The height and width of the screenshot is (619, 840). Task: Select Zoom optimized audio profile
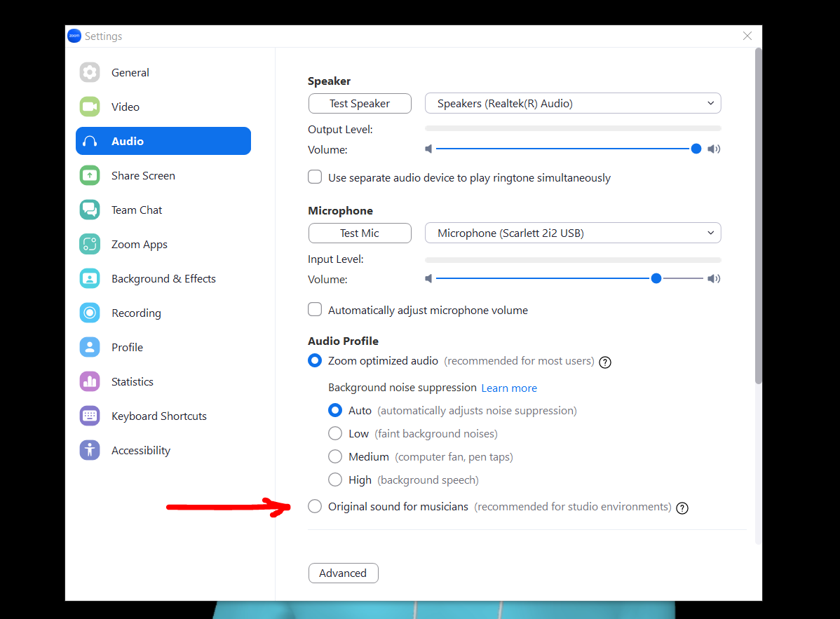315,360
